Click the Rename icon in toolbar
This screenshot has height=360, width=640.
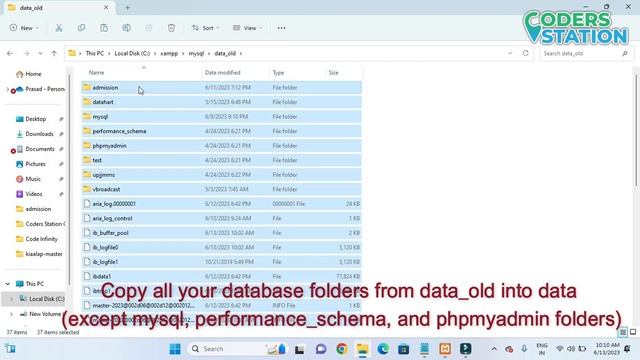point(127,28)
